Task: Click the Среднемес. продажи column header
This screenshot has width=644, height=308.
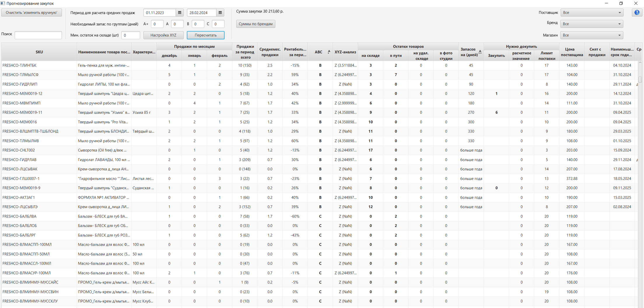Action: [x=270, y=52]
